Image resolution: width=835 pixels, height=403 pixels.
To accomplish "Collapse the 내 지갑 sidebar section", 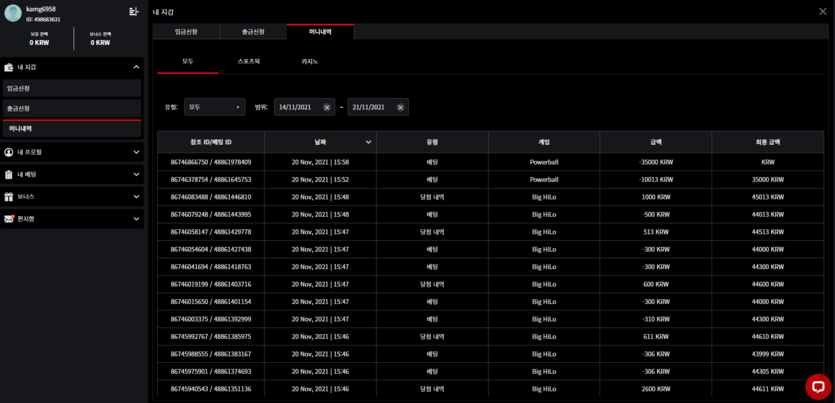I will (x=136, y=67).
